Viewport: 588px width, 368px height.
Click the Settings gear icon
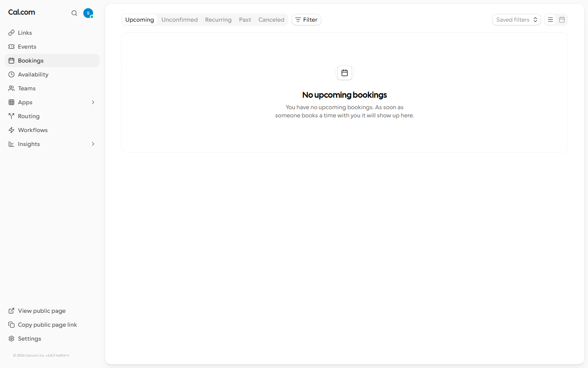pyautogui.click(x=11, y=339)
